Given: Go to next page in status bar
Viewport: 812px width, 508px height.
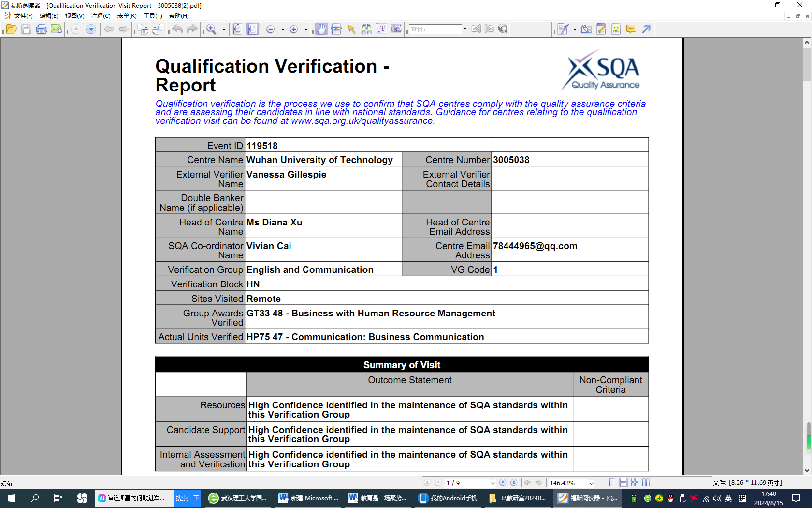Looking at the screenshot, I should (503, 483).
